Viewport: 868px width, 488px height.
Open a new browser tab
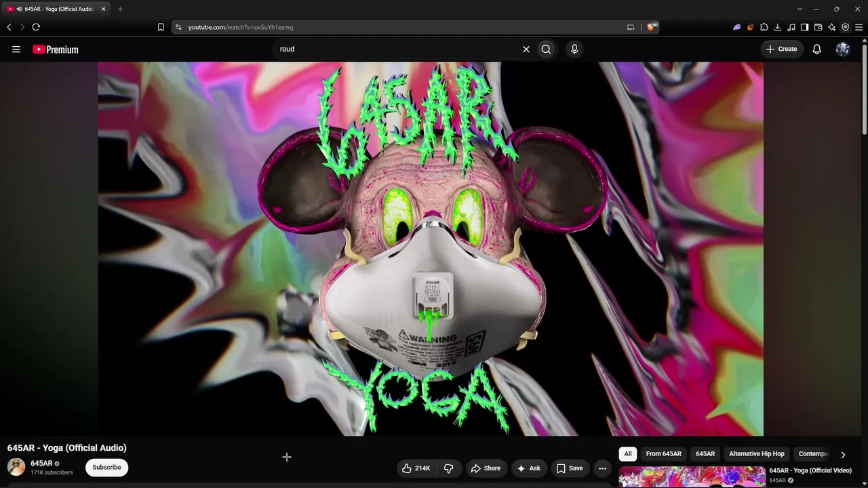120,9
